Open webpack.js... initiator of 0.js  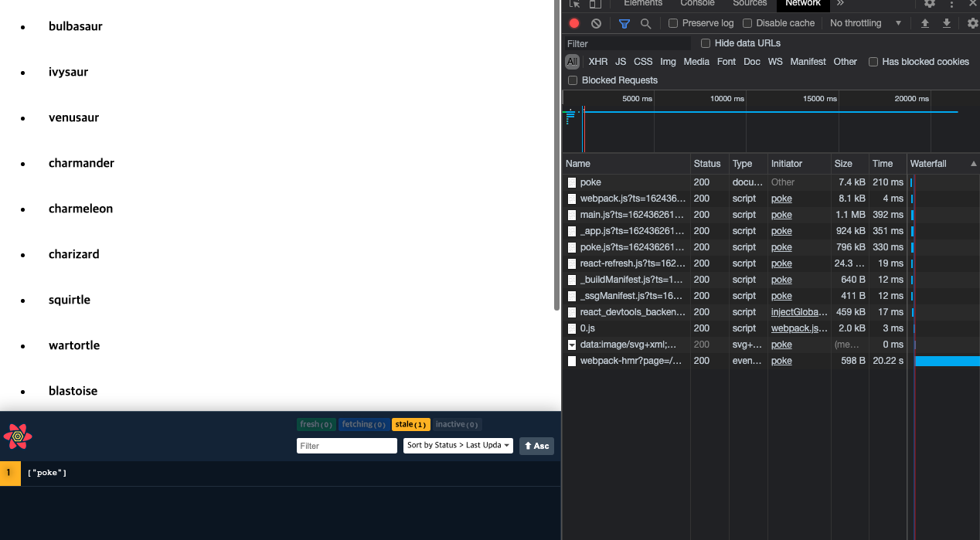(x=799, y=328)
